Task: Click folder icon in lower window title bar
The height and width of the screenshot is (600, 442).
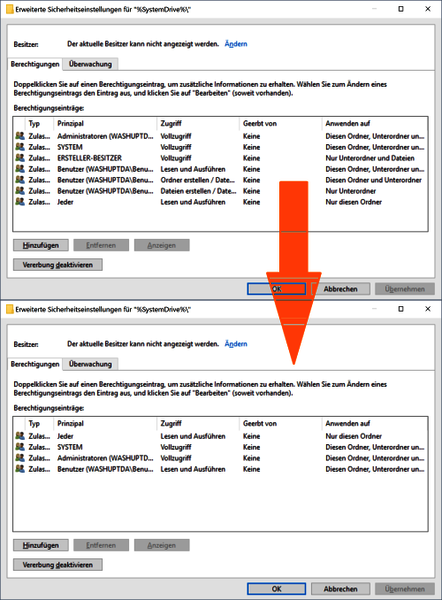Action: pos(10,309)
